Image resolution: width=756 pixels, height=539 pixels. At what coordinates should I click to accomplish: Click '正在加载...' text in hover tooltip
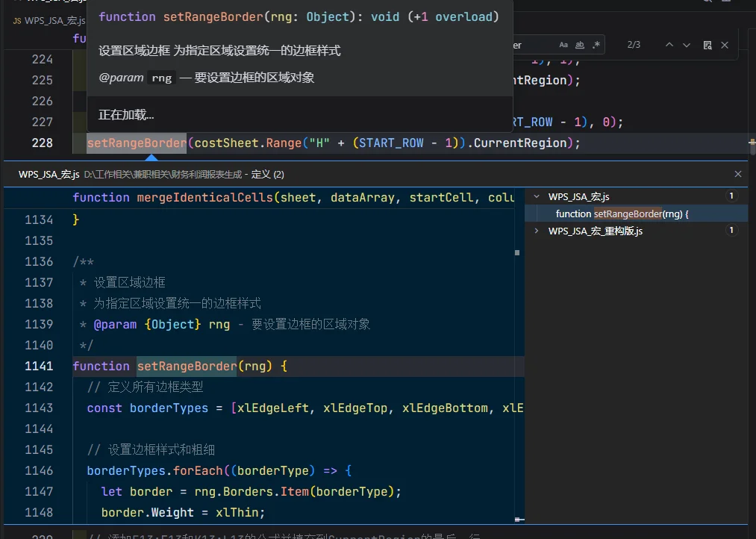pos(126,115)
